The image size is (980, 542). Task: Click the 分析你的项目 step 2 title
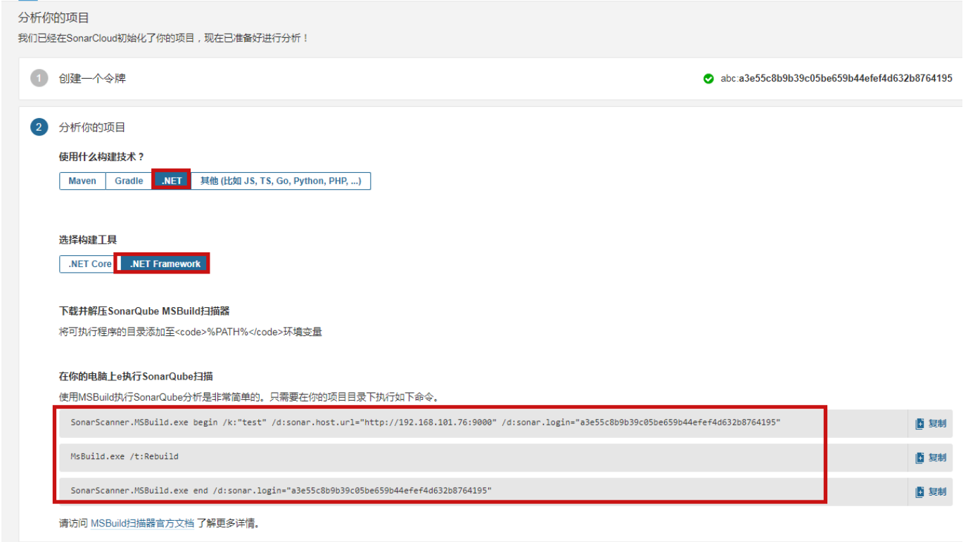[x=92, y=127]
